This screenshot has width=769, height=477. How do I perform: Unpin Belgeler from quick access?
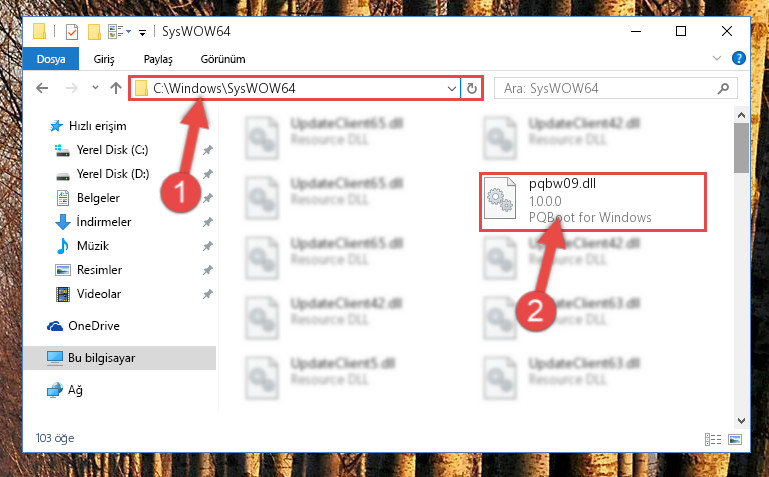208,198
